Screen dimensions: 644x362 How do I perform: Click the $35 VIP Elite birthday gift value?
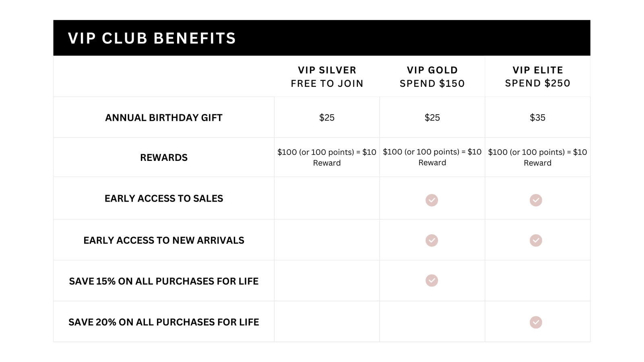(x=538, y=117)
